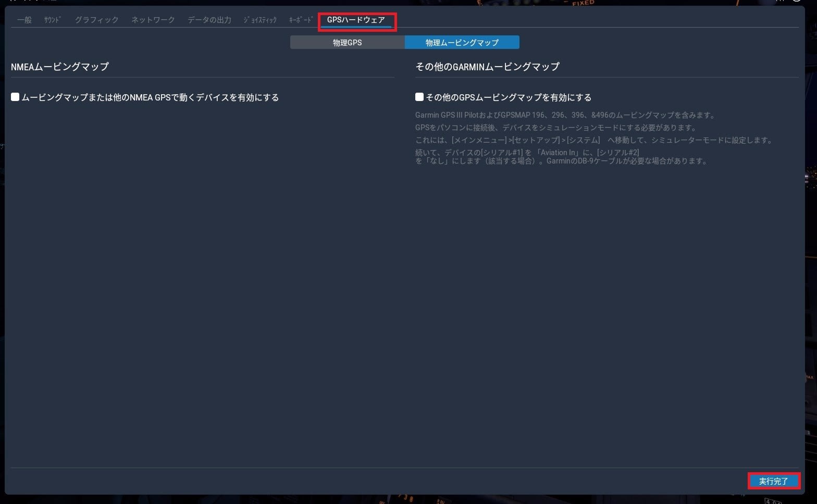Viewport: 817px width, 504px height.
Task: Enable the NMEA GPS moving map device checkbox
Action: 15,97
